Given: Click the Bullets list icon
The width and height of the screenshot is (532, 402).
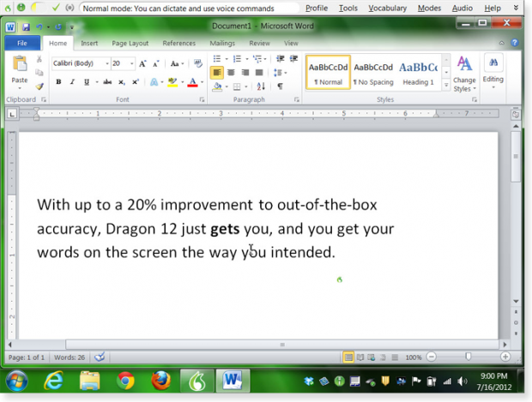Looking at the screenshot, I should (x=217, y=58).
